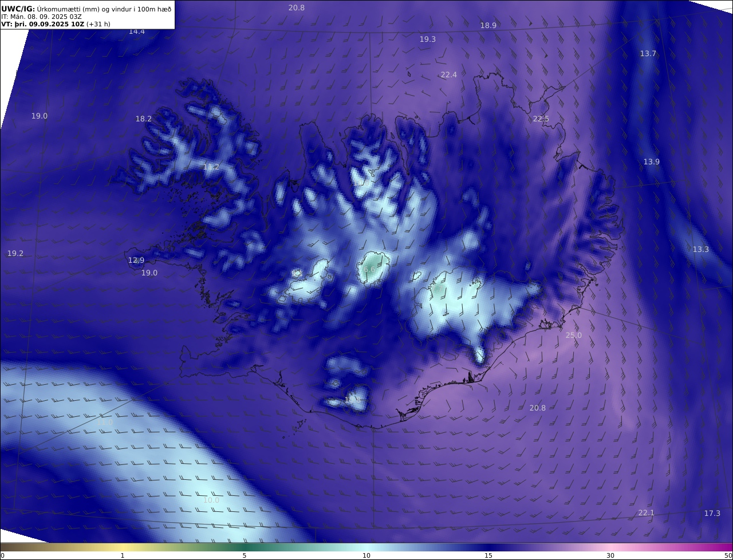Viewport: 733px width, 560px height.
Task: Click the colorbar tick labeled 30
Action: tap(610, 555)
